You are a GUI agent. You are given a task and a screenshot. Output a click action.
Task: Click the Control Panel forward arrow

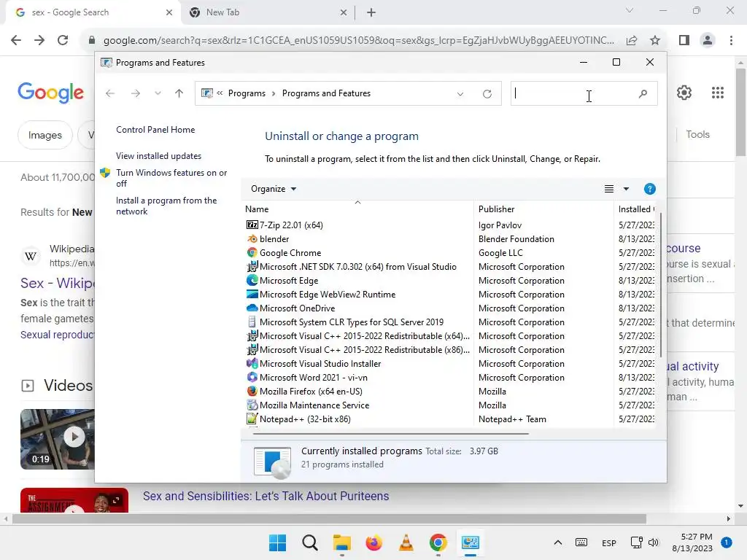(135, 93)
